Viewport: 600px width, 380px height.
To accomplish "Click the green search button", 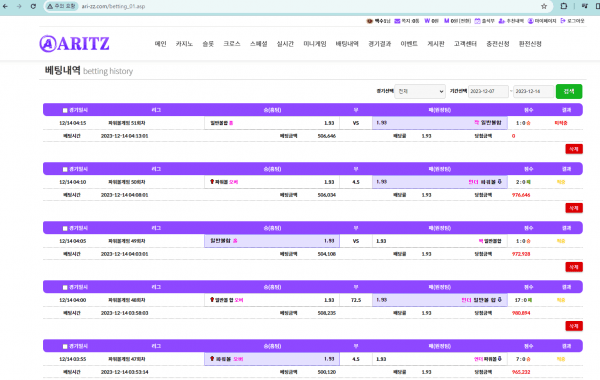I will pos(569,91).
